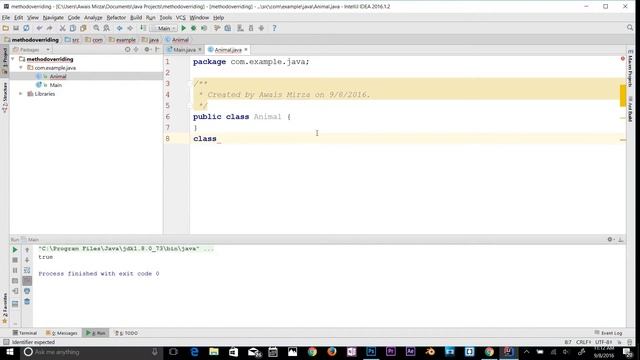Click the Forward navigation arrow
Viewport: 640px width, 360px height.
tap(130, 28)
